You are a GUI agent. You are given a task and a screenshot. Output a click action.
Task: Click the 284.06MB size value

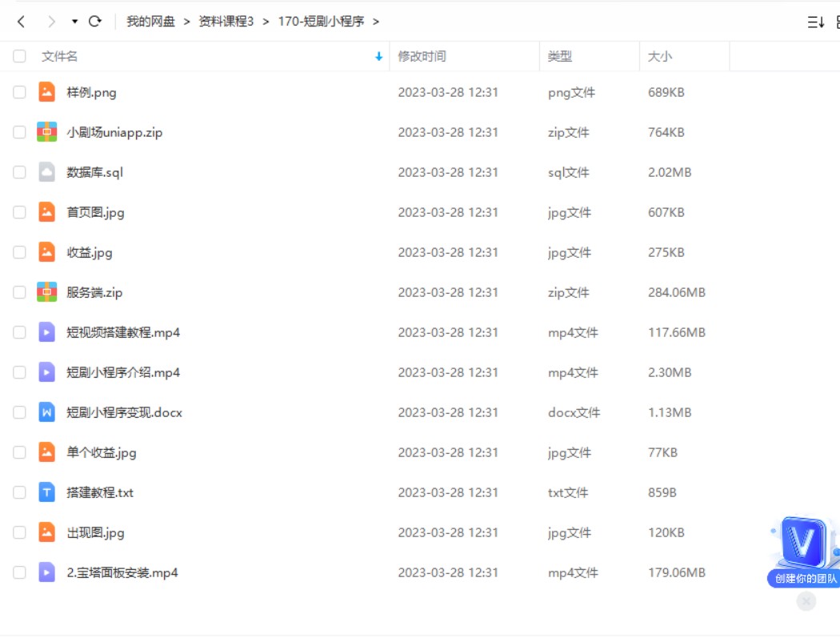click(x=677, y=293)
